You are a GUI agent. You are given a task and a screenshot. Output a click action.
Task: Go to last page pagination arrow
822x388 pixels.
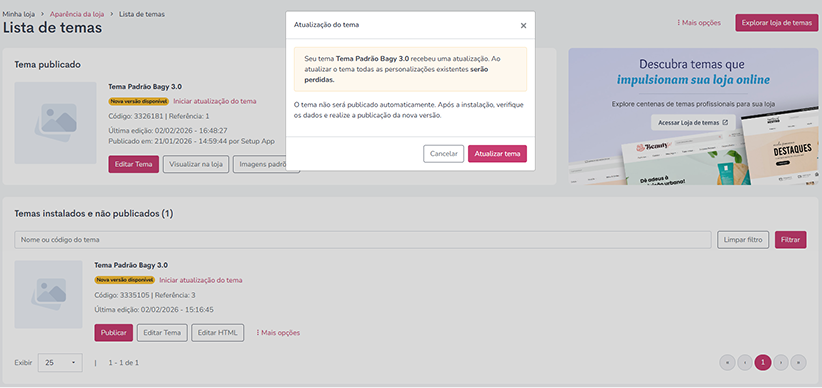click(798, 362)
